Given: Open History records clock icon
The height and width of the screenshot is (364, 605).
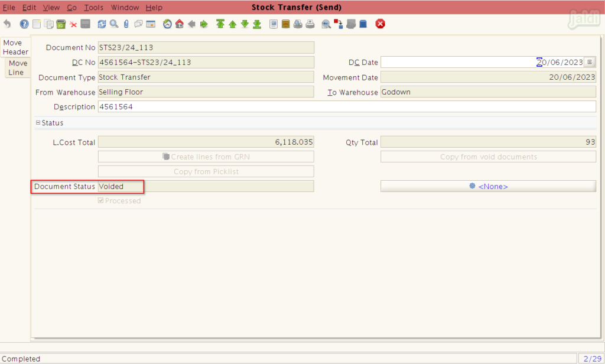Looking at the screenshot, I should pyautogui.click(x=167, y=24).
